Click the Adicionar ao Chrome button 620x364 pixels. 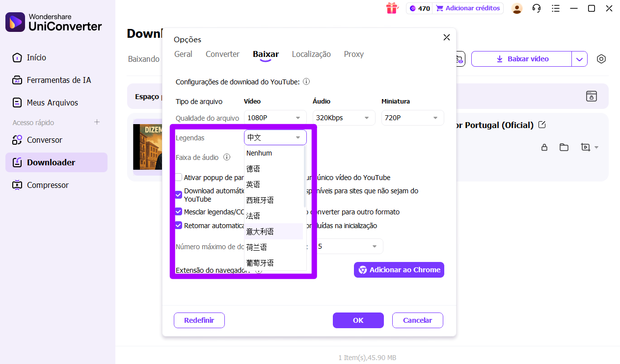[x=399, y=269]
